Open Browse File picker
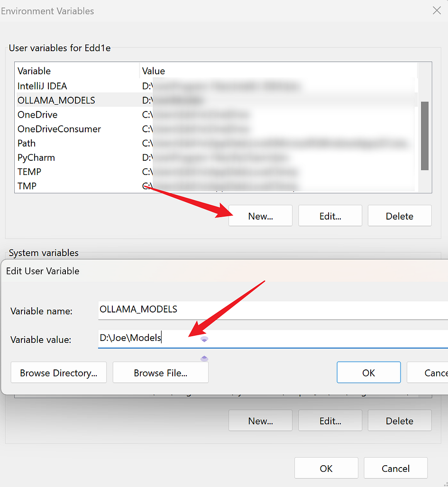The height and width of the screenshot is (487, 448). [161, 372]
